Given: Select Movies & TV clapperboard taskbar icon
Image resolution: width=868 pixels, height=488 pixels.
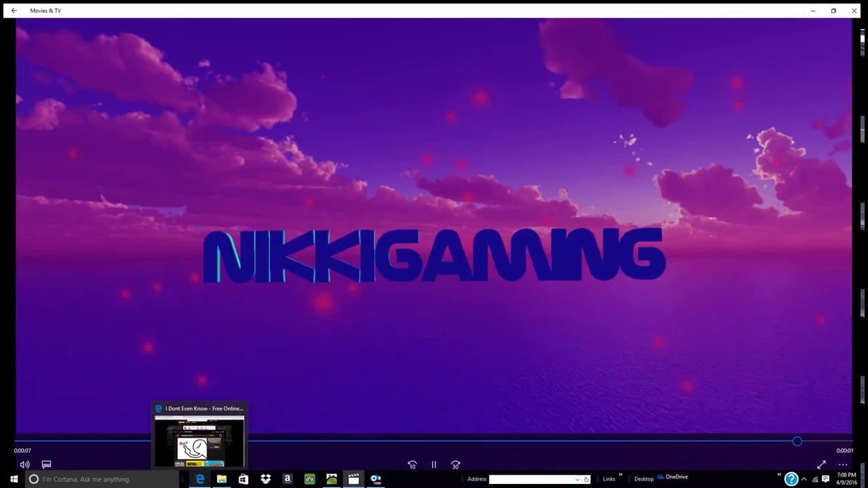Looking at the screenshot, I should point(353,479).
